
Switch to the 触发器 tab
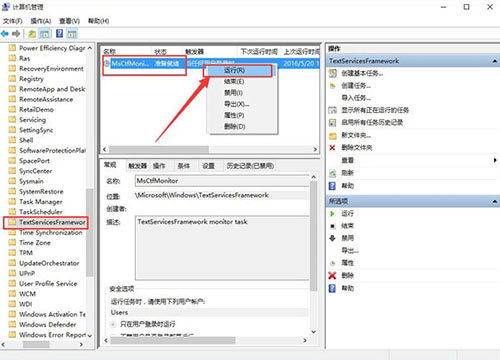click(x=137, y=166)
